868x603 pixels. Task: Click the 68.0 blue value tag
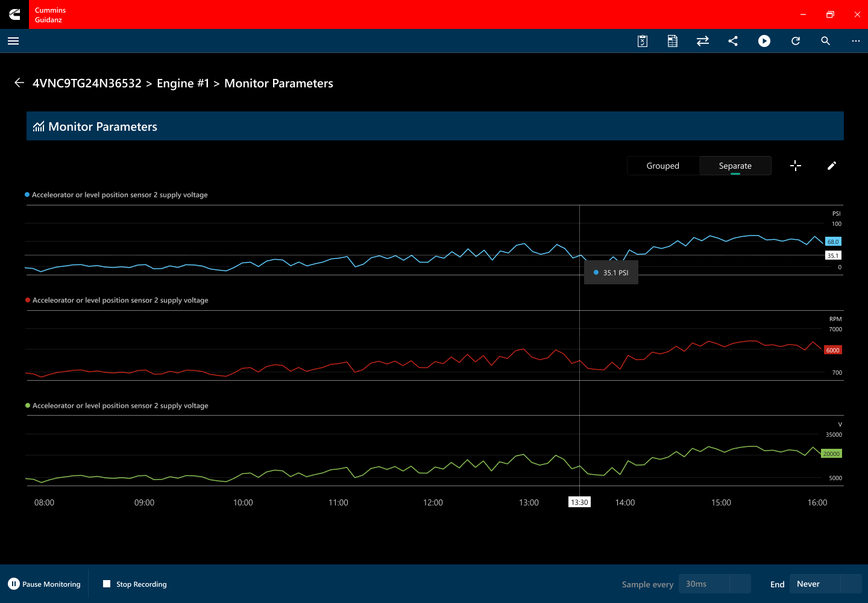[x=833, y=242]
